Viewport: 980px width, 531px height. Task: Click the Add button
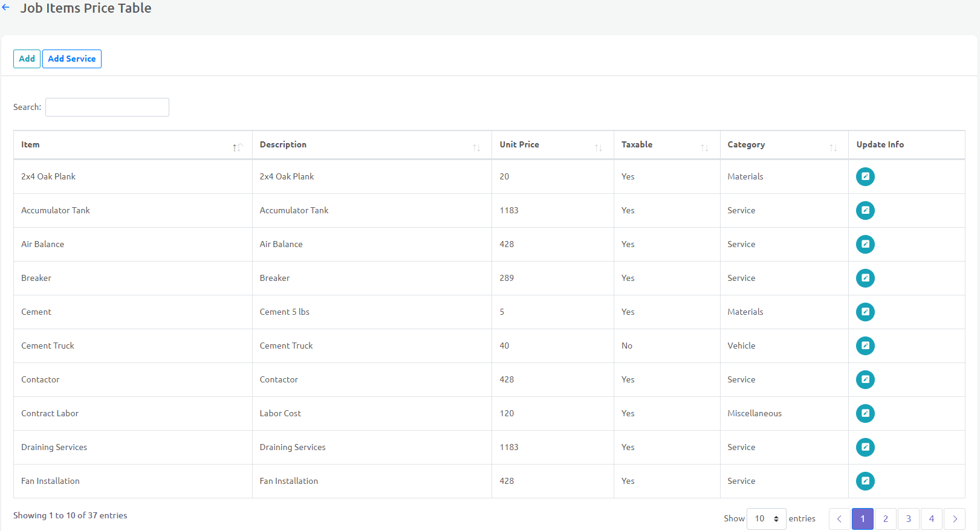27,59
